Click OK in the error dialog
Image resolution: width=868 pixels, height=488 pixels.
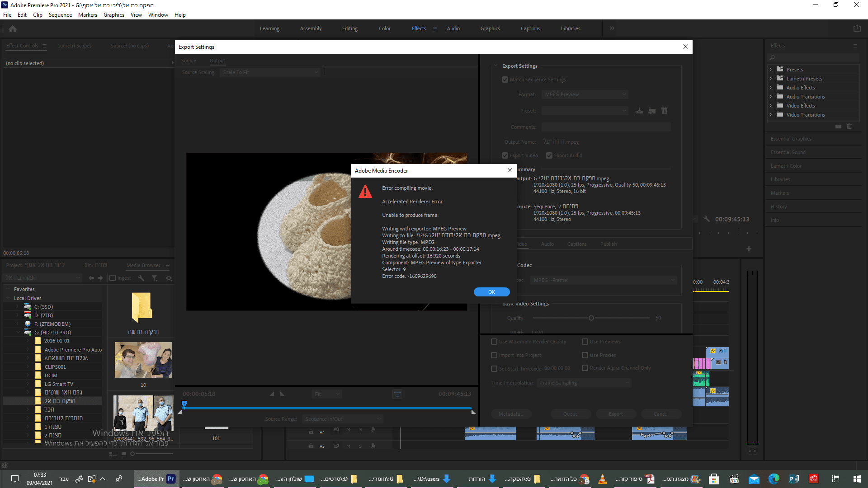pos(491,292)
